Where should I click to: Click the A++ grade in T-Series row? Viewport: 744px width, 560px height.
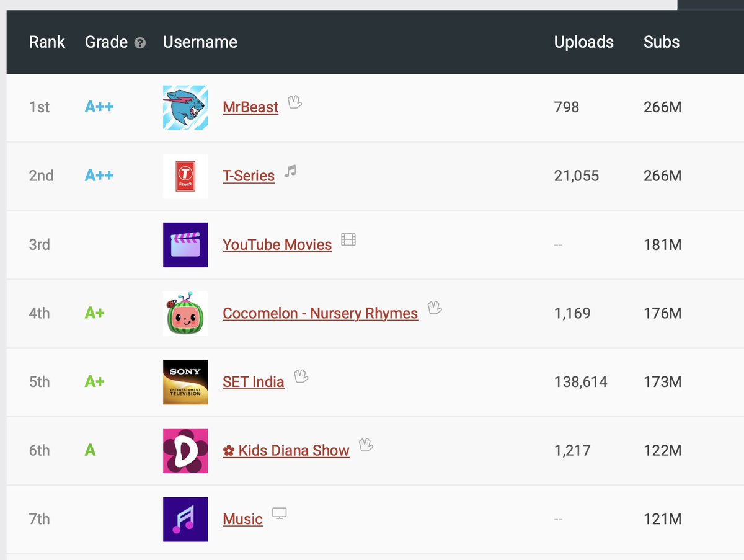point(99,176)
